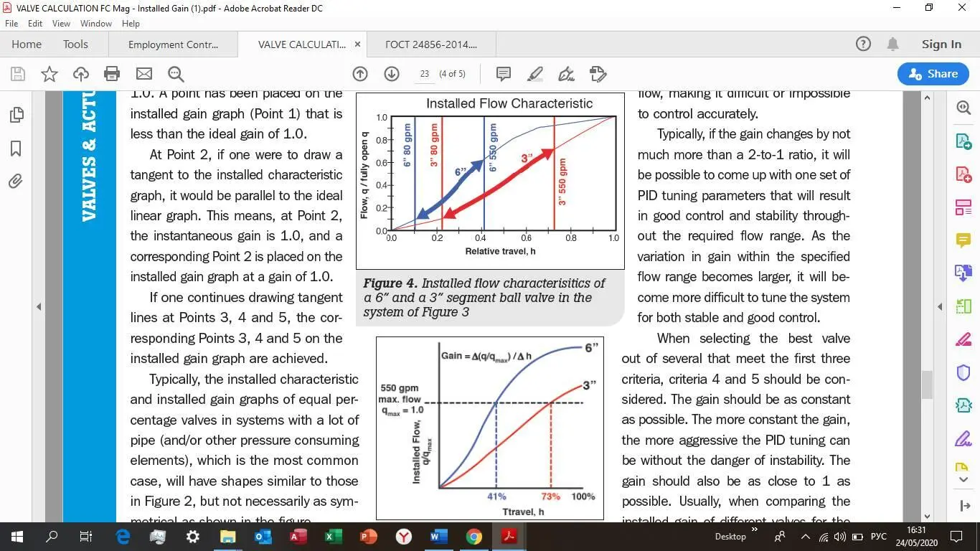Viewport: 980px width, 551px height.
Task: Open the attachments paperclip panel
Action: point(16,181)
